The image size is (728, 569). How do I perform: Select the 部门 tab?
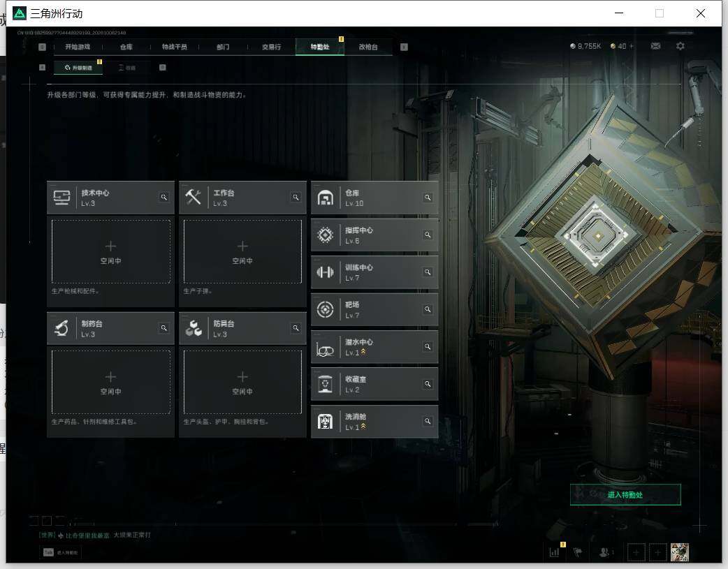click(223, 47)
